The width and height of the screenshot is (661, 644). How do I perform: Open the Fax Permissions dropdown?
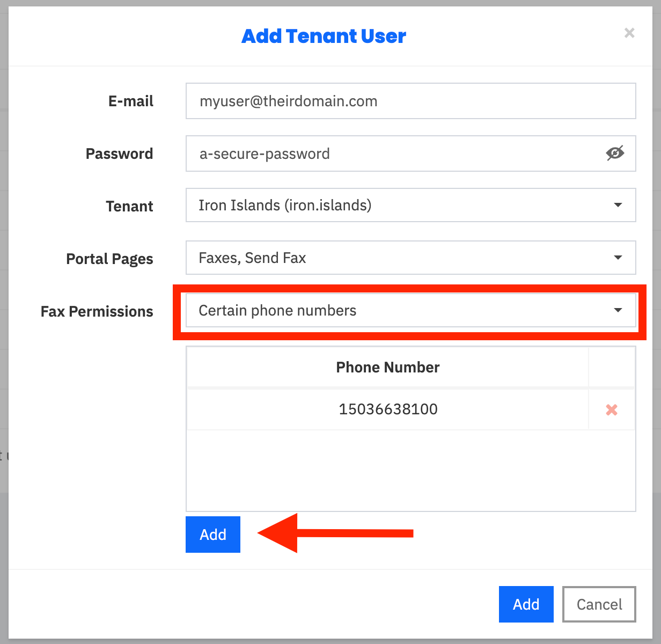coord(410,310)
